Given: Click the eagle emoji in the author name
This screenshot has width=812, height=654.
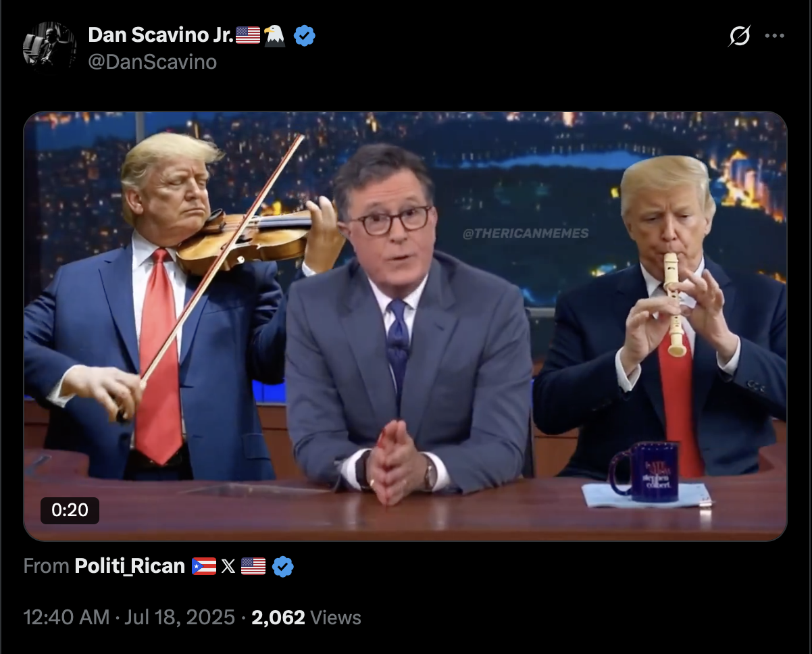Looking at the screenshot, I should (274, 35).
